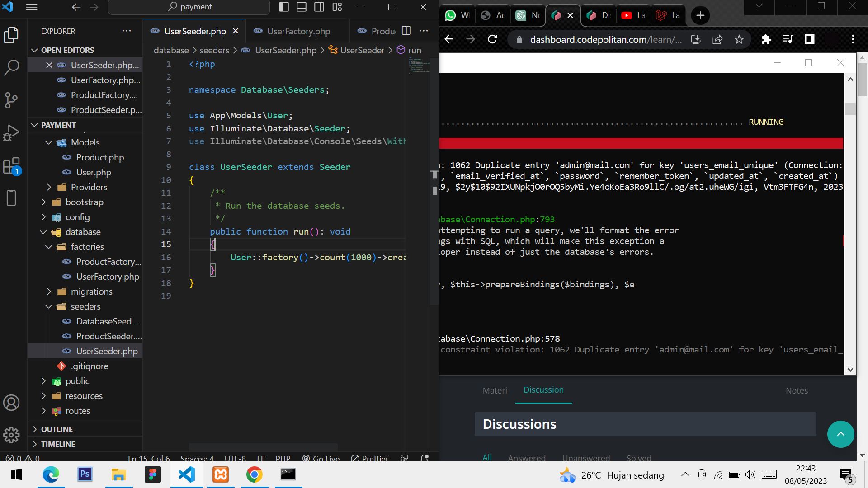This screenshot has height=488, width=868.
Task: Collapse the seeders folder
Action: point(85,306)
